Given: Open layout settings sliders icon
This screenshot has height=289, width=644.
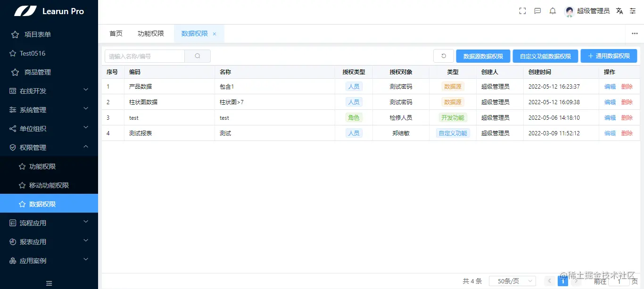Looking at the screenshot, I should [x=633, y=11].
